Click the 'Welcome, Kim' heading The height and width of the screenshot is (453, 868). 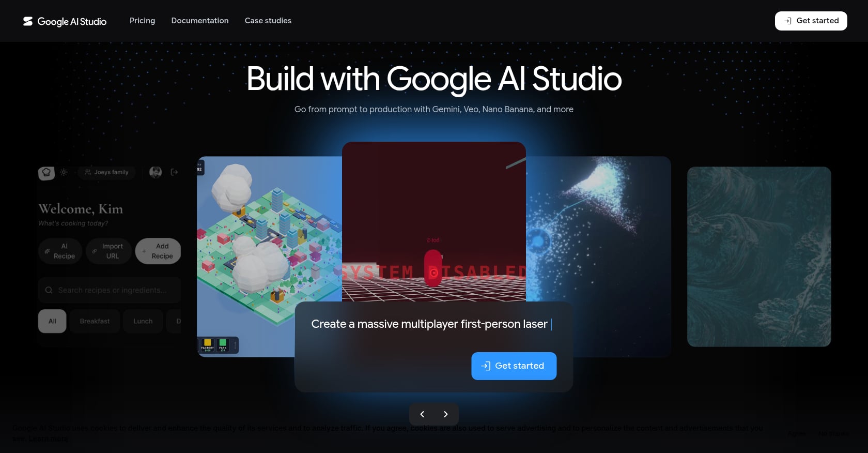(81, 209)
